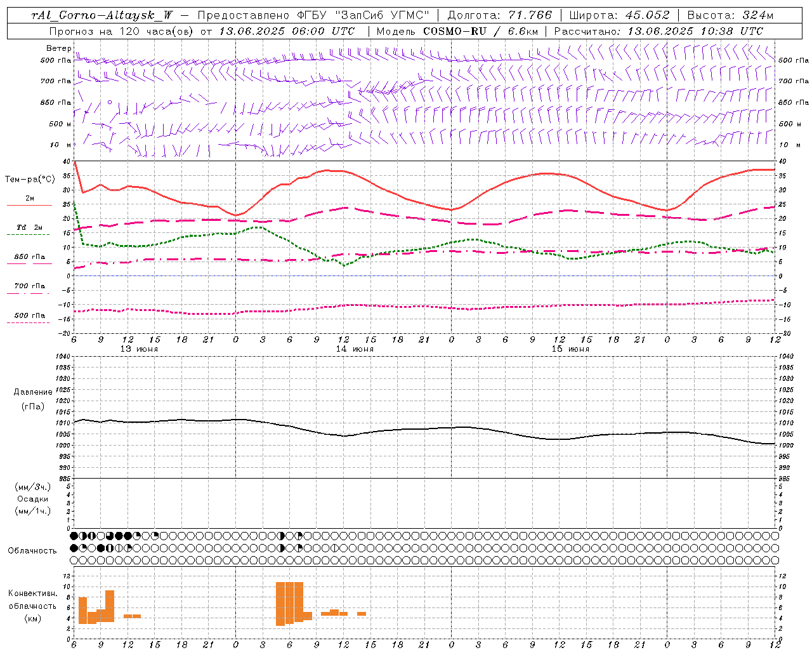Click the 14 июня date label
This screenshot has height=650, width=812.
click(x=355, y=349)
